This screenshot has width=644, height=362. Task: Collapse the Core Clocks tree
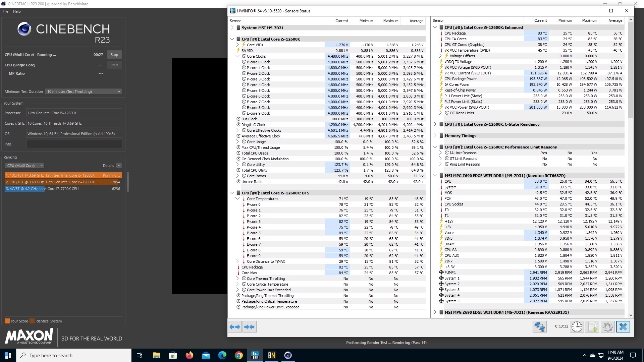pyautogui.click(x=237, y=56)
